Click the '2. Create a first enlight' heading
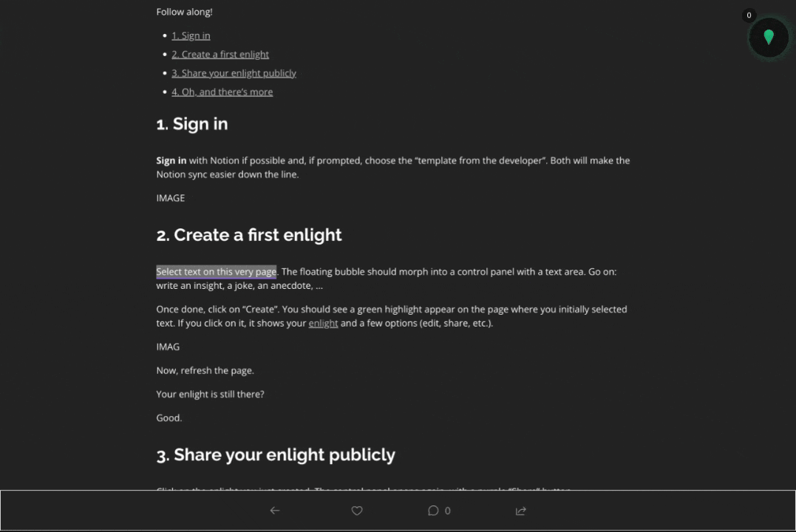The width and height of the screenshot is (796, 532). point(249,235)
